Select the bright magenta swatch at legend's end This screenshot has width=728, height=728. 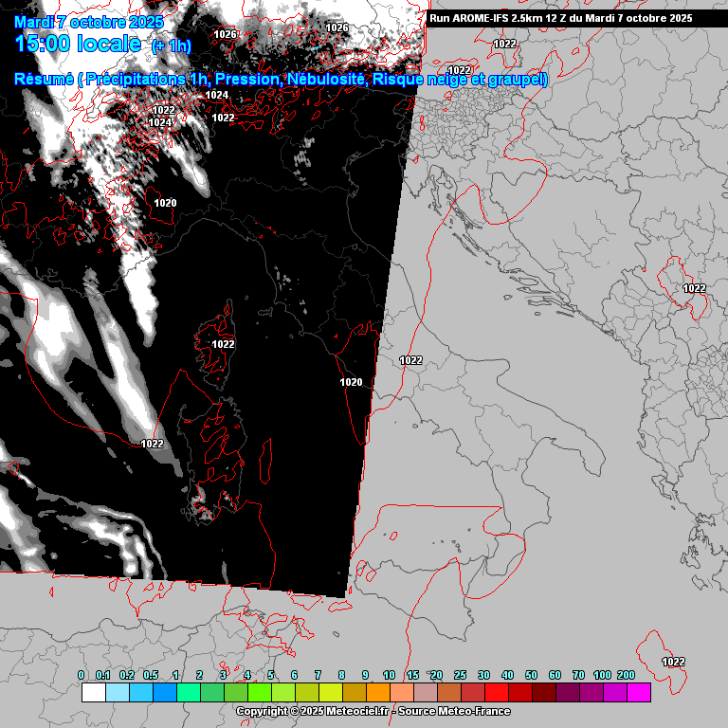[x=639, y=693]
